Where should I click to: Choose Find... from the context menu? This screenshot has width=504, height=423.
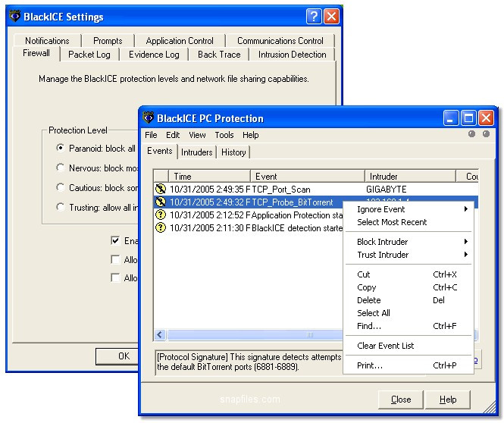pos(409,326)
